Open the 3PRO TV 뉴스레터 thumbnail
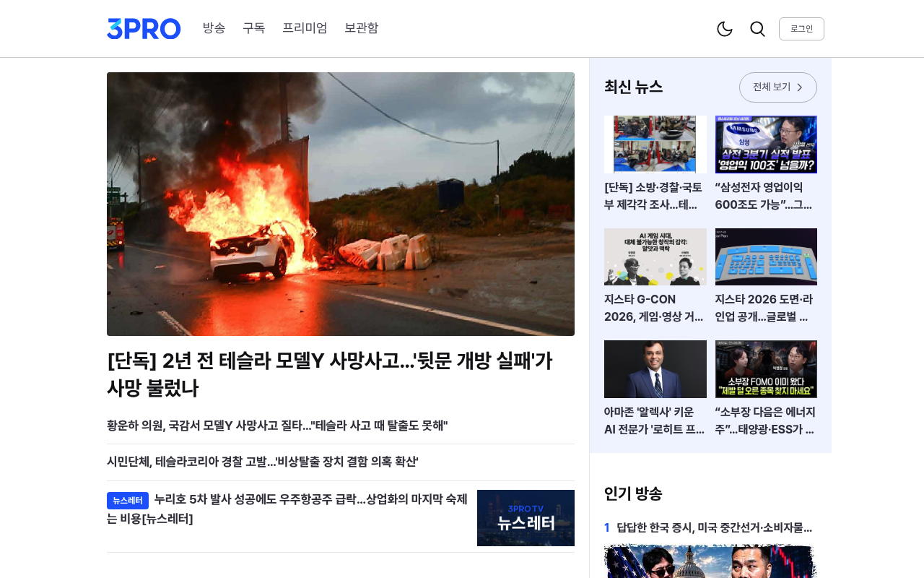The image size is (924, 578). (526, 518)
